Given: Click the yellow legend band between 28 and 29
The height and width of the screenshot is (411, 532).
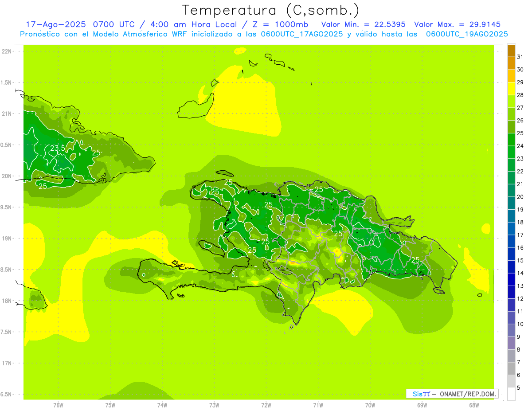Looking at the screenshot, I should [x=511, y=89].
